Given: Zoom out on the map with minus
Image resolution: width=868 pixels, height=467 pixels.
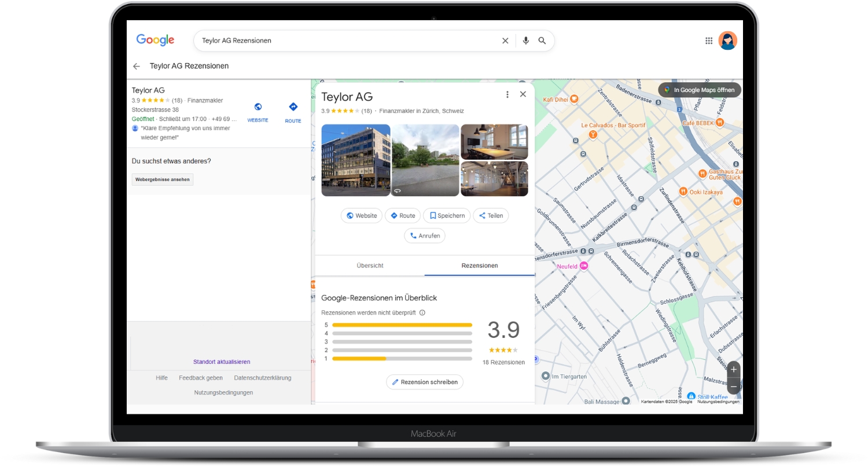Looking at the screenshot, I should (x=734, y=386).
